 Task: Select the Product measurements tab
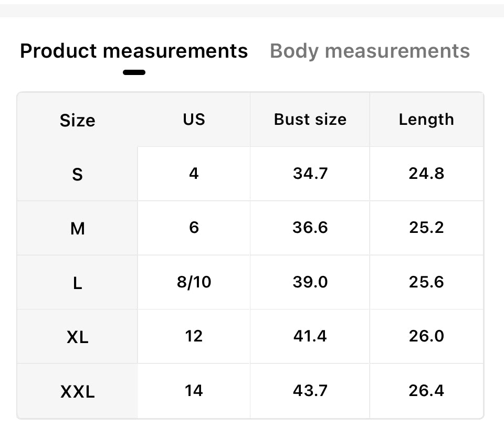(x=133, y=51)
